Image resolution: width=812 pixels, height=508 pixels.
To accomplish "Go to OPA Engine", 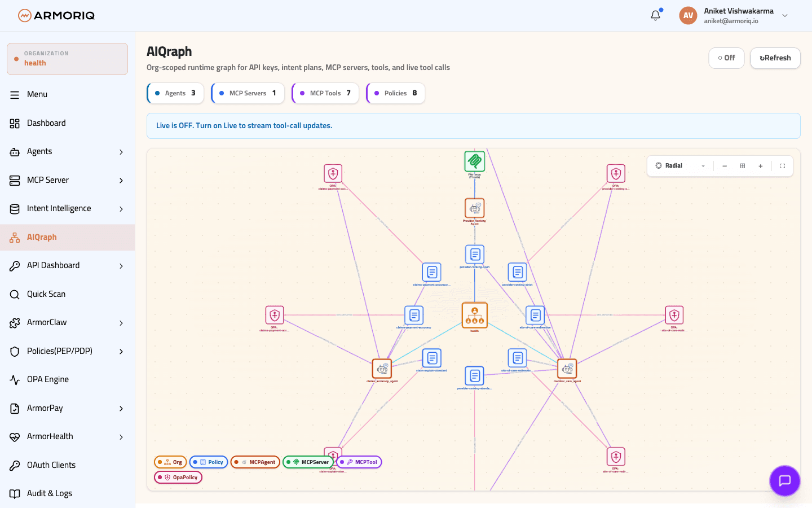I will [x=67, y=379].
